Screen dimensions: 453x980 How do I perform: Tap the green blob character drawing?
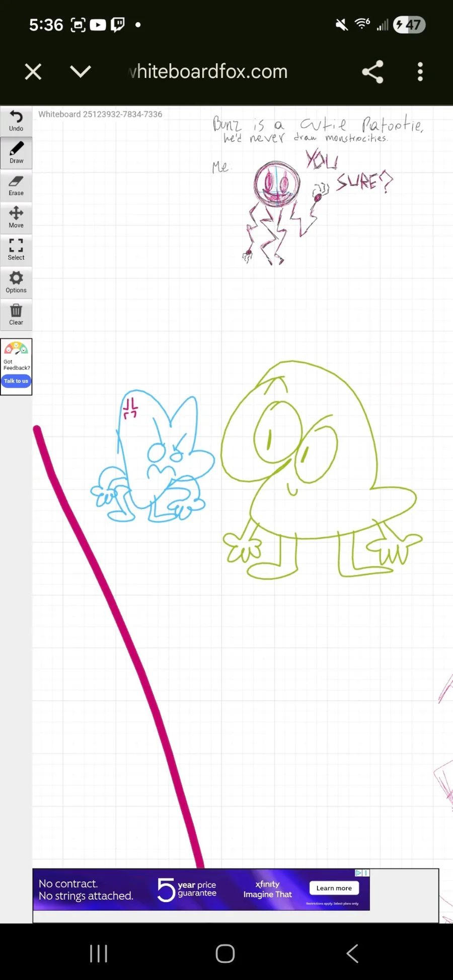pos(322,470)
